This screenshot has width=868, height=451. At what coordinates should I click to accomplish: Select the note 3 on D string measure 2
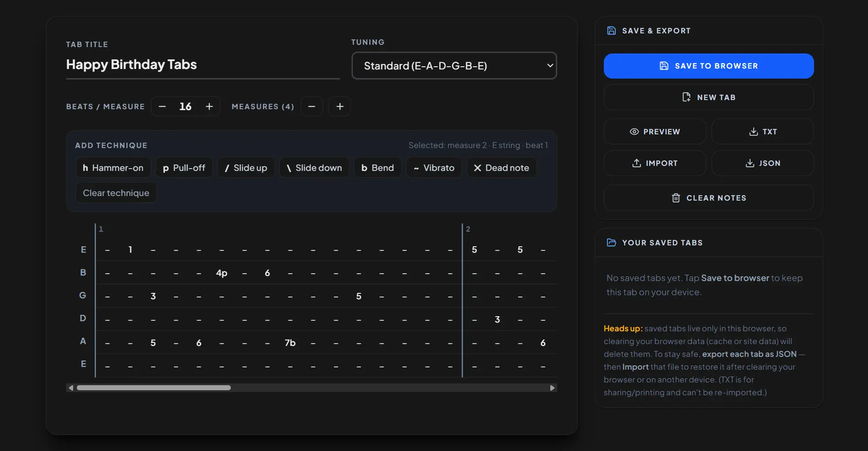[x=497, y=319]
